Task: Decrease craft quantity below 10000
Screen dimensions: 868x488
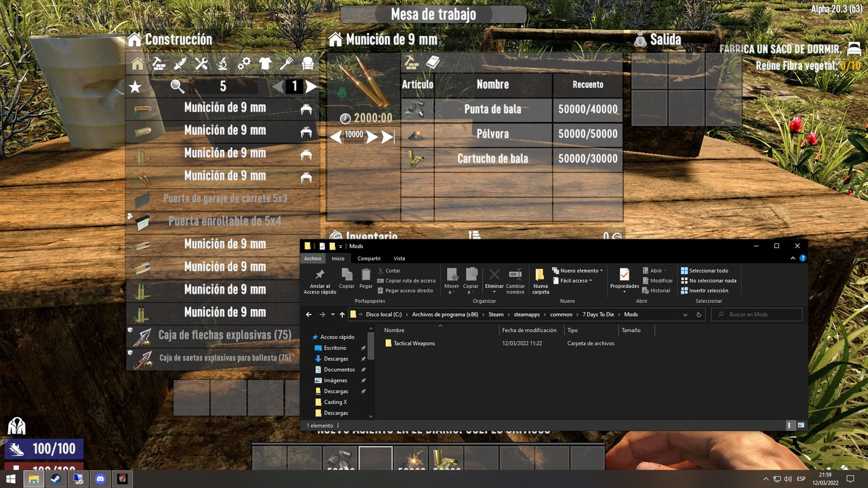Action: point(336,137)
